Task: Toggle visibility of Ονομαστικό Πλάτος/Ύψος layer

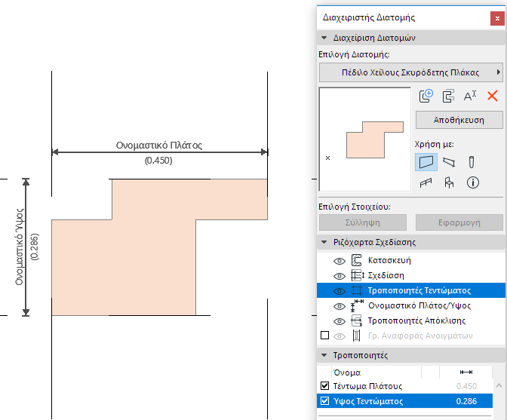Action: 340,306
